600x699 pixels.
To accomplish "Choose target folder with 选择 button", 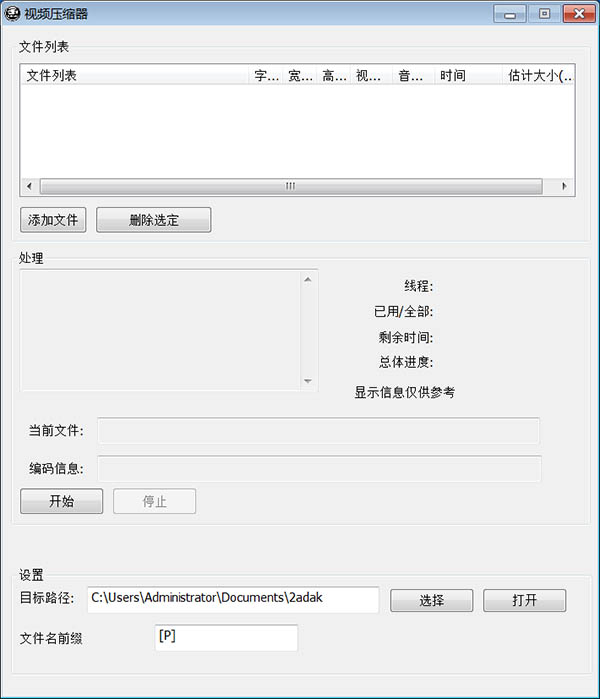I will pos(432,600).
